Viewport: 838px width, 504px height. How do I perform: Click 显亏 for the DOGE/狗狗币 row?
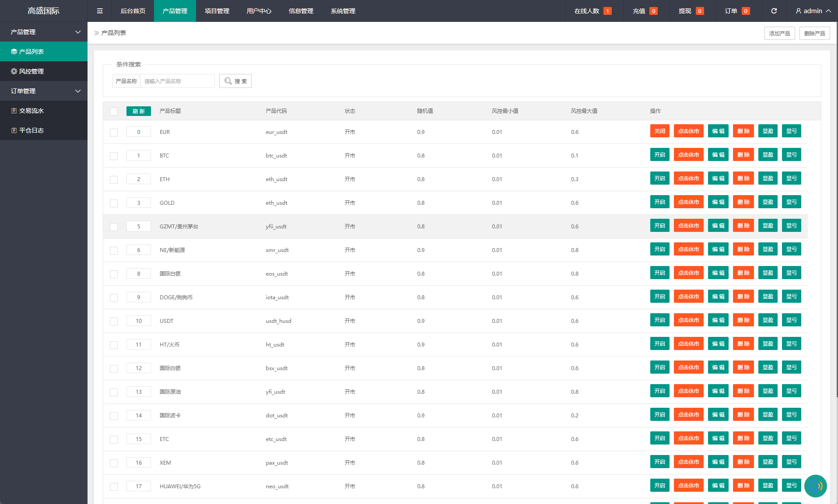(792, 296)
